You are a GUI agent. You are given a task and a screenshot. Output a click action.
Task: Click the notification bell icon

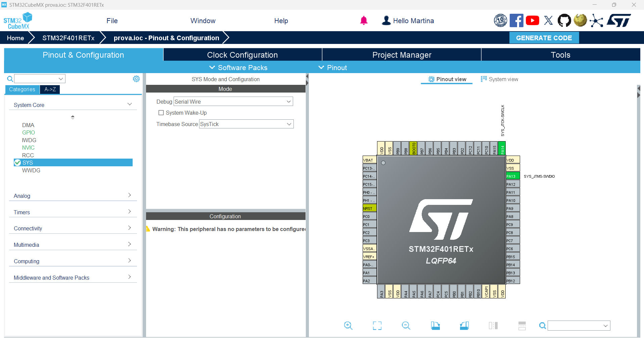(x=364, y=20)
